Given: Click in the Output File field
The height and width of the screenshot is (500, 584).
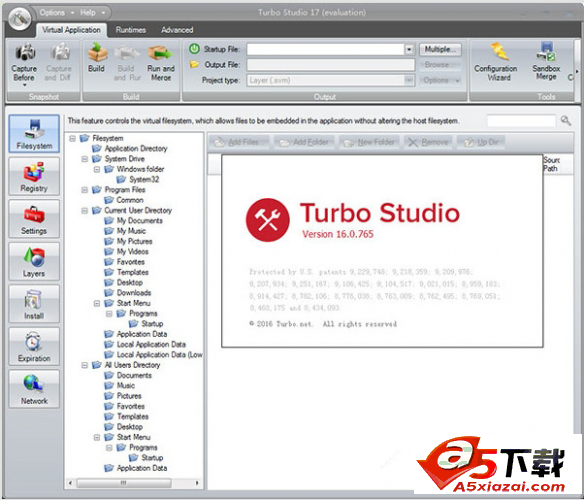Looking at the screenshot, I should 330,65.
